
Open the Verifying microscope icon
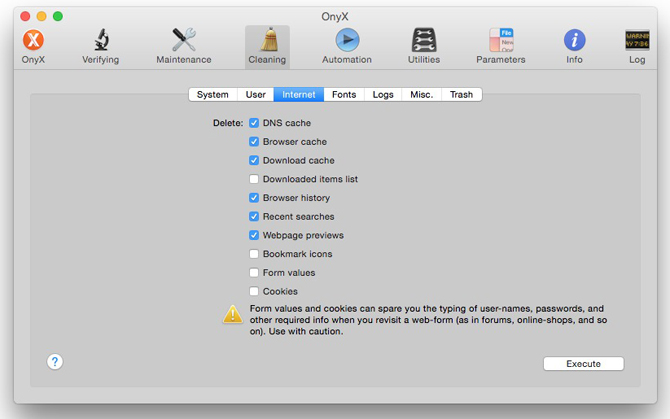[x=101, y=40]
